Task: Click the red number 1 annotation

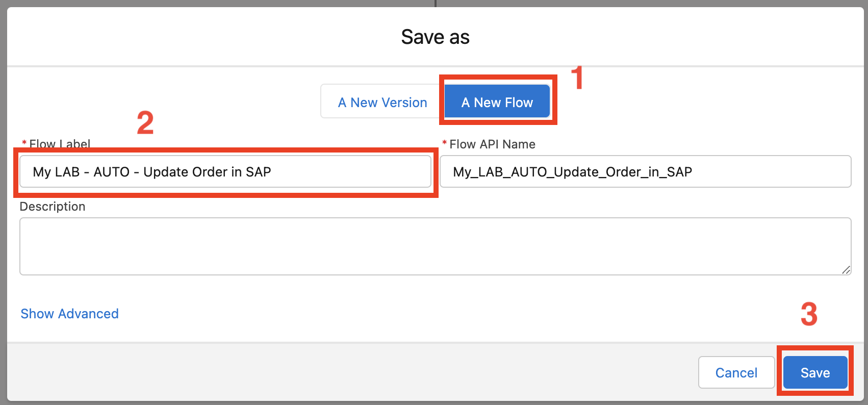Action: point(577,79)
